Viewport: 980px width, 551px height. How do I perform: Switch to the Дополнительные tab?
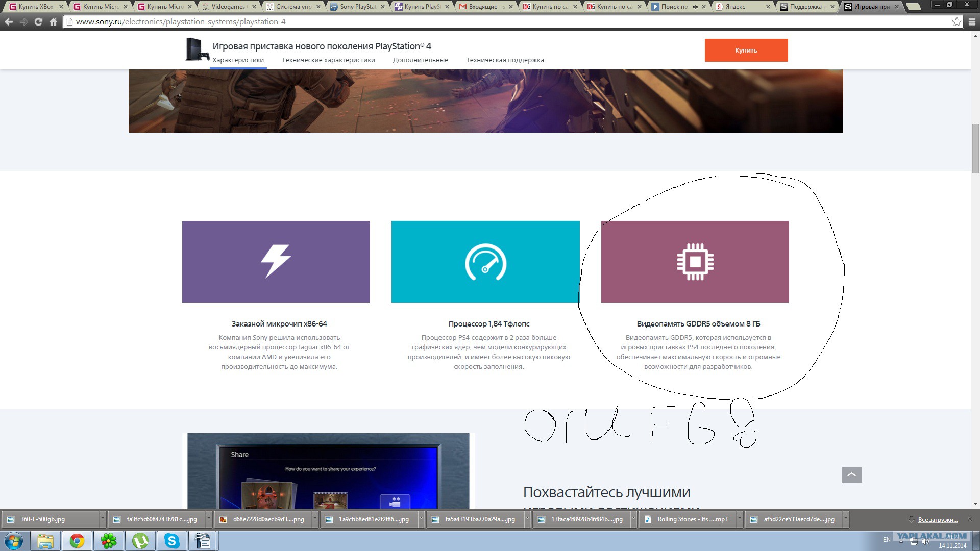(421, 60)
